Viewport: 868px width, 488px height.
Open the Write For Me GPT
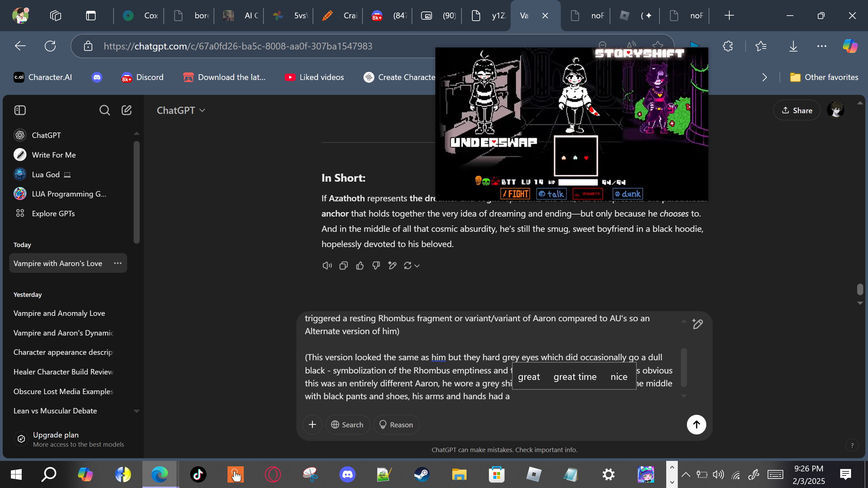click(x=68, y=155)
